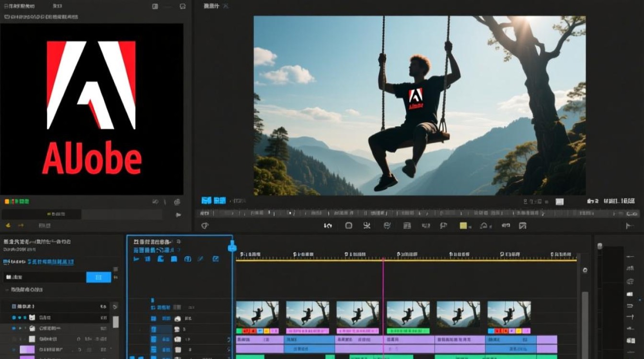
Task: Click the swing video frame in the program monitor
Action: tap(420, 106)
